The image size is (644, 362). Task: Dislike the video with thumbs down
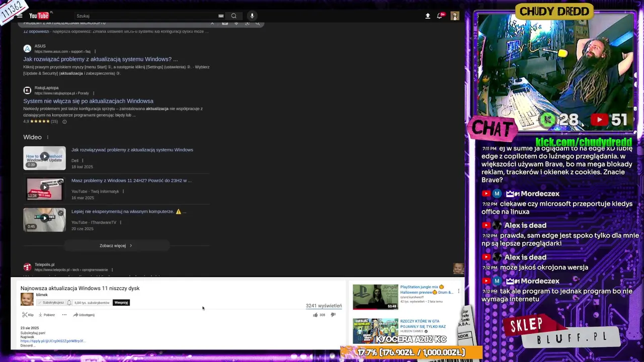[x=333, y=315]
